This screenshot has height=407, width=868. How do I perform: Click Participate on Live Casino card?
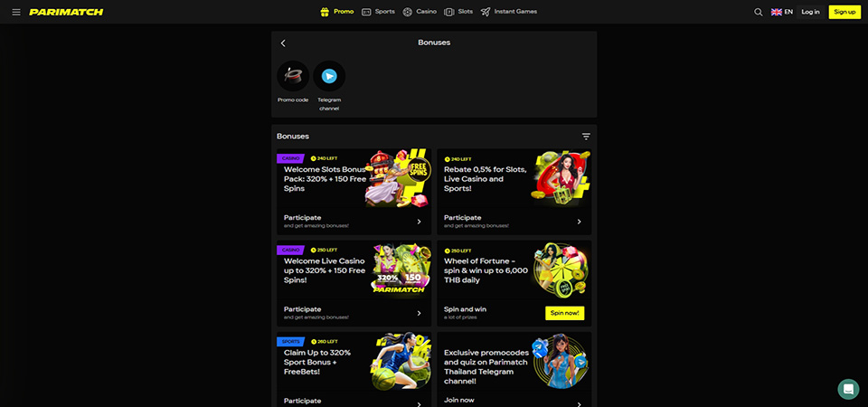(x=302, y=309)
